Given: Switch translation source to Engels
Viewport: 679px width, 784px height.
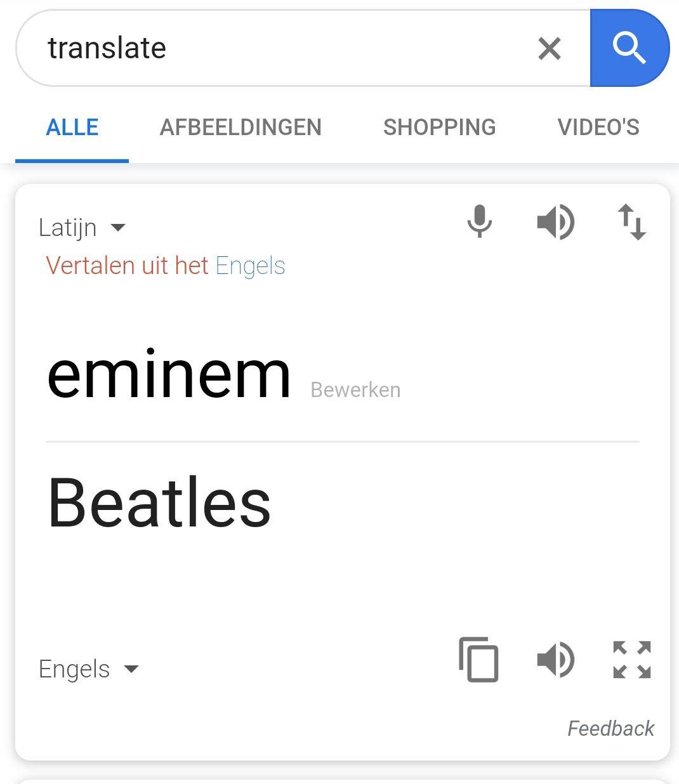Looking at the screenshot, I should point(251,265).
